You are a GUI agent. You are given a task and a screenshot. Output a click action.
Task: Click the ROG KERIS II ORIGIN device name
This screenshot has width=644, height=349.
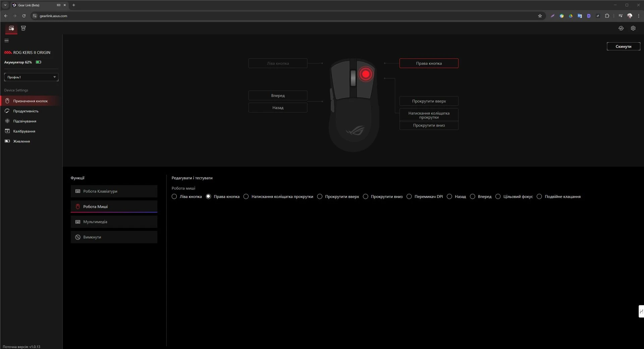[32, 52]
